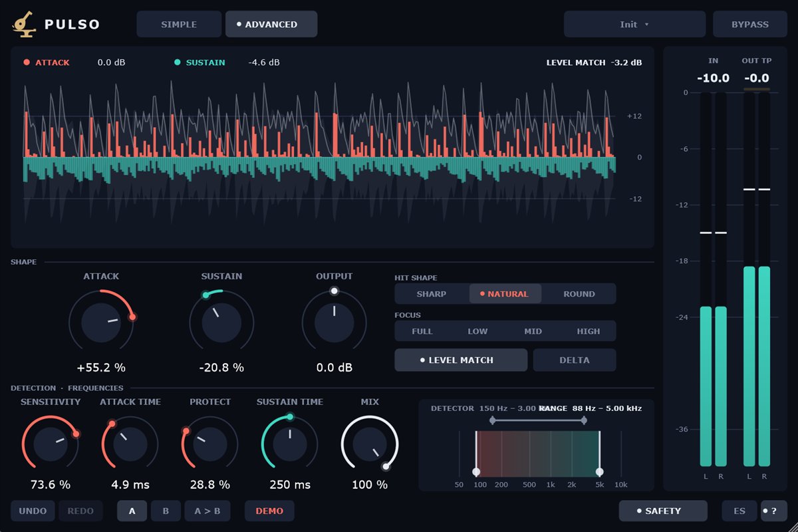Click the ATTACK legend indicator dot
Screen dimensions: 798x532
click(x=27, y=63)
